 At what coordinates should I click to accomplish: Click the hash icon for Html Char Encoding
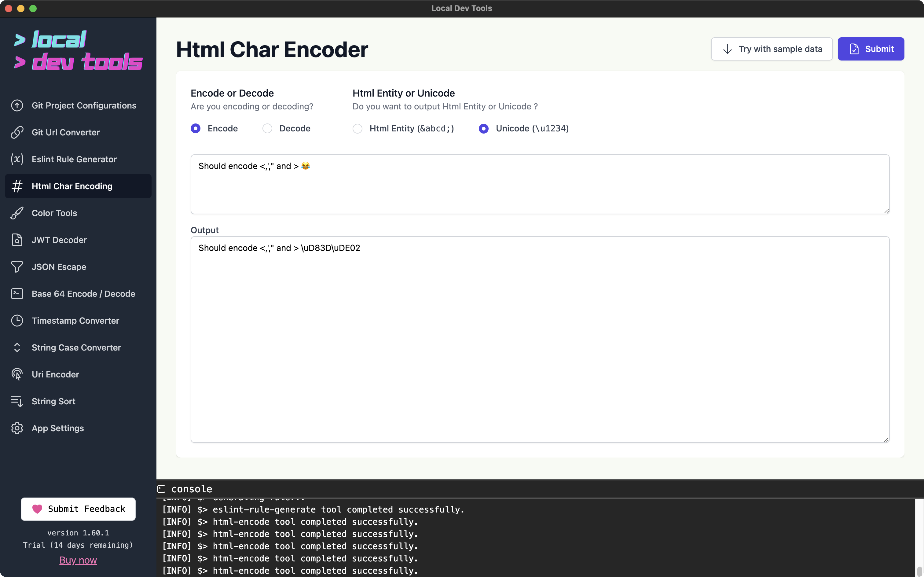17,186
